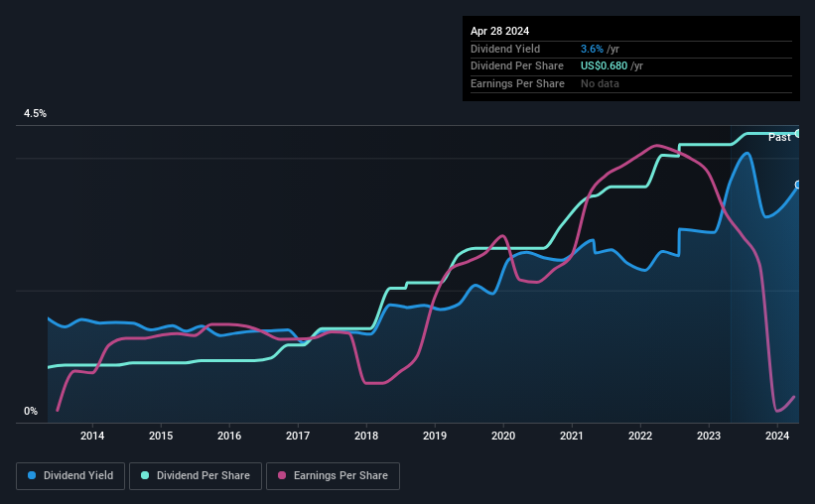
Task: Click the 0% y-axis label
Action: coord(31,411)
